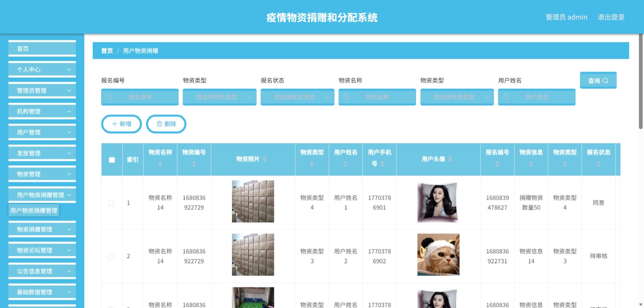Viewport: 644px width, 308px height.
Task: Expand the 物资捐赠管理 sidebar menu
Action: pyautogui.click(x=42, y=229)
